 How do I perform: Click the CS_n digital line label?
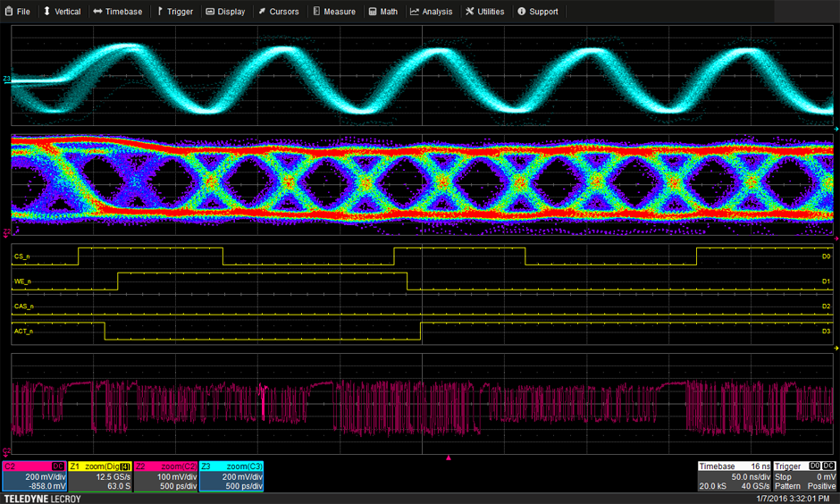pyautogui.click(x=23, y=256)
